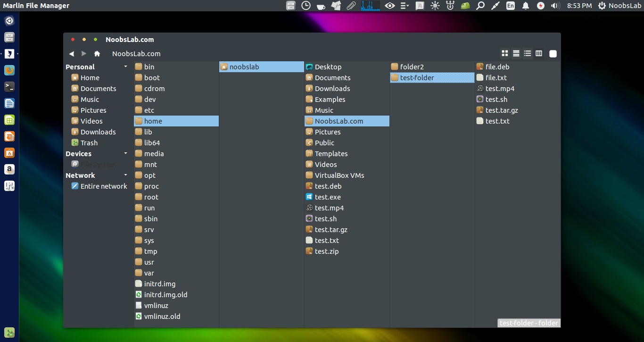Open Downloads from the Personal sidebar
Viewport: 644px width, 342px height.
click(93, 132)
